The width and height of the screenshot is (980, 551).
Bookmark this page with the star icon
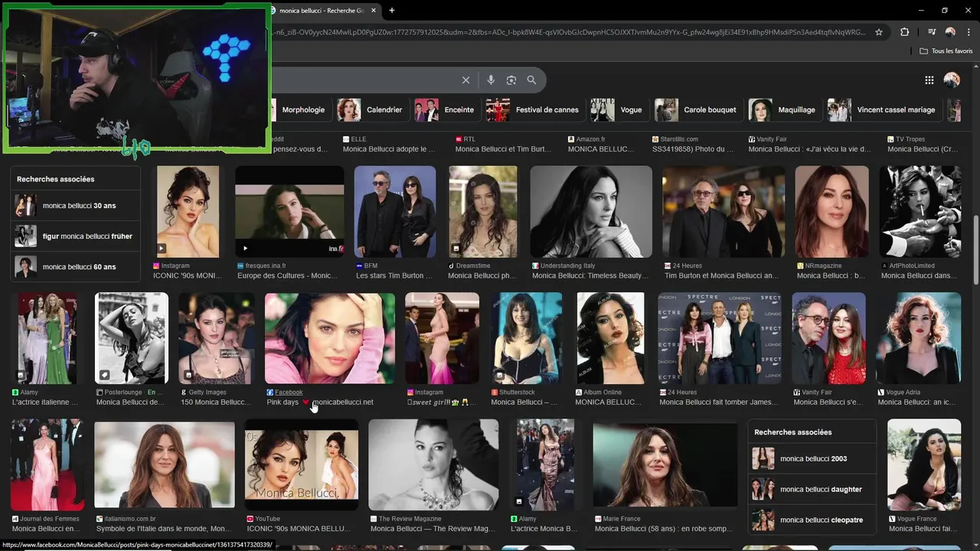(x=879, y=32)
